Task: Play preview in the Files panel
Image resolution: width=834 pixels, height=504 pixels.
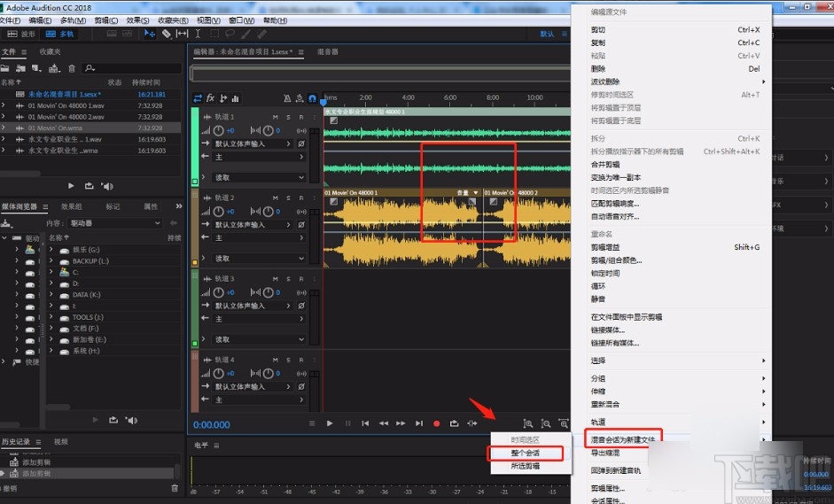Action: point(71,186)
